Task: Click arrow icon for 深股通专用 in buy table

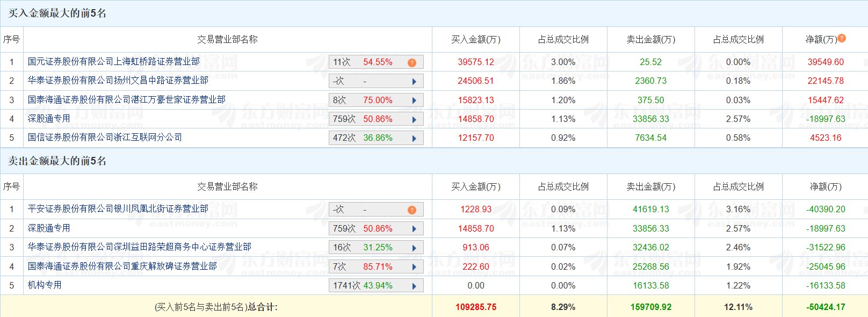Action: [x=414, y=120]
